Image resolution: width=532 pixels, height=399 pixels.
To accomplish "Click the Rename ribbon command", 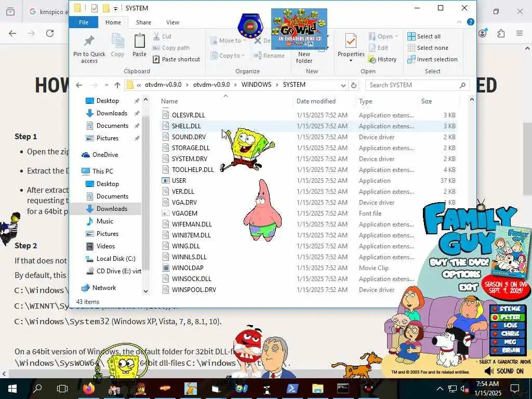I will click(x=269, y=56).
